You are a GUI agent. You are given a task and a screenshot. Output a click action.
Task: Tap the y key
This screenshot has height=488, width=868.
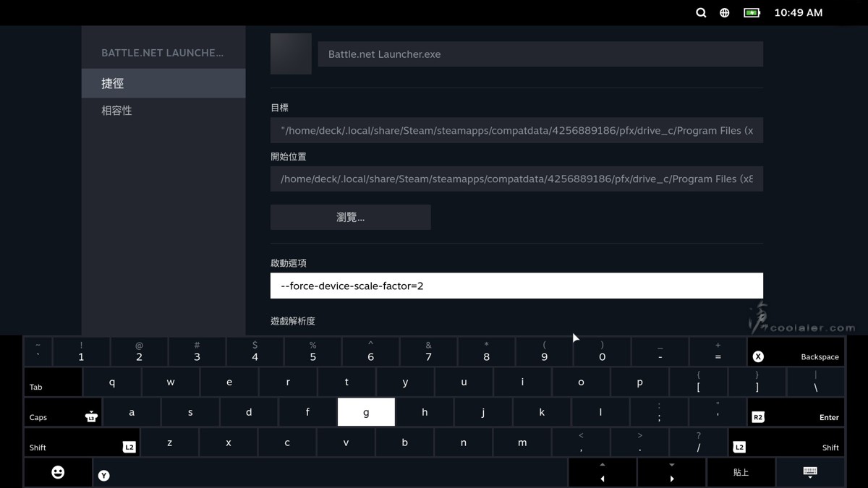pos(405,382)
